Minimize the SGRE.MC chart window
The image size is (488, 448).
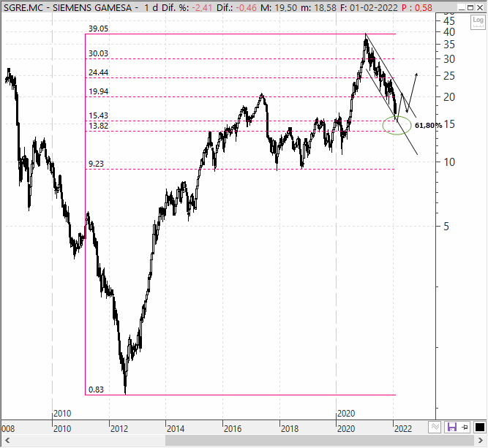[462, 7]
